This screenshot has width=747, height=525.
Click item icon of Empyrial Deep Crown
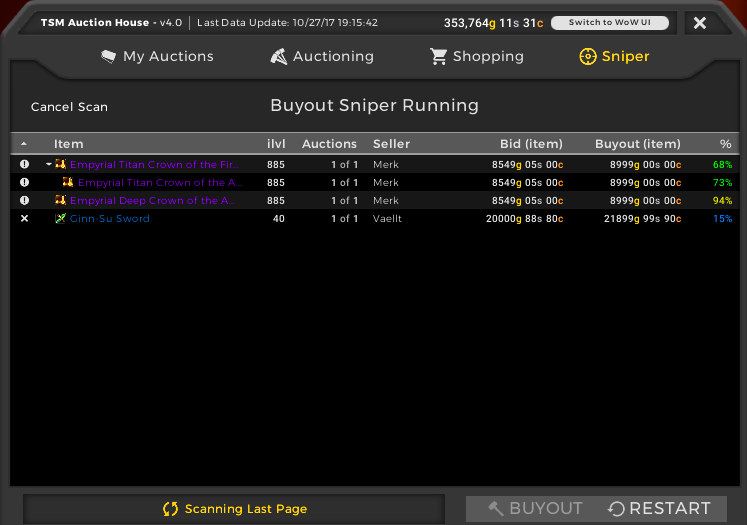point(60,201)
